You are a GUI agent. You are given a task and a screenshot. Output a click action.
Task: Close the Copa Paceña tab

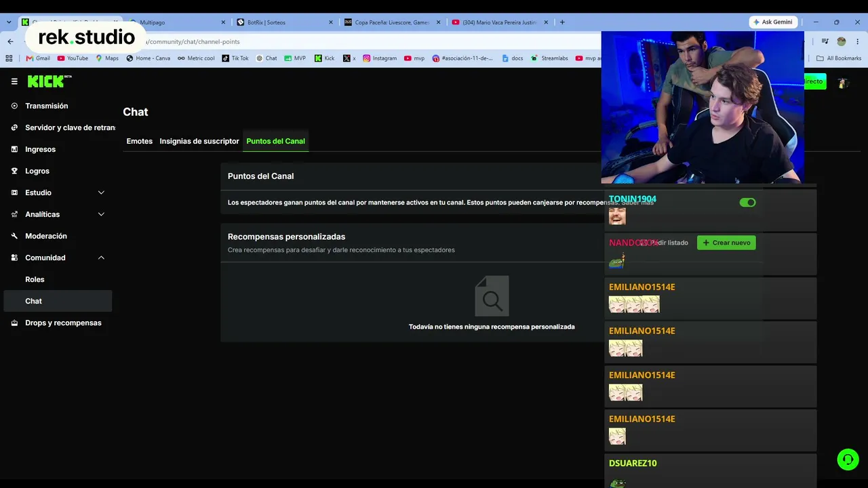(439, 22)
